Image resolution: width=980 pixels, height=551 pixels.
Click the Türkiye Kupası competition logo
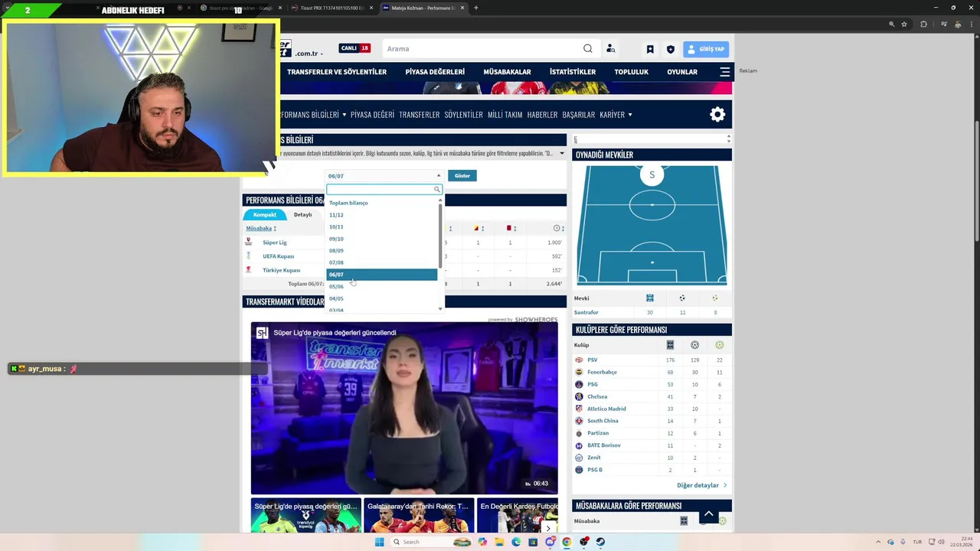[x=248, y=269]
